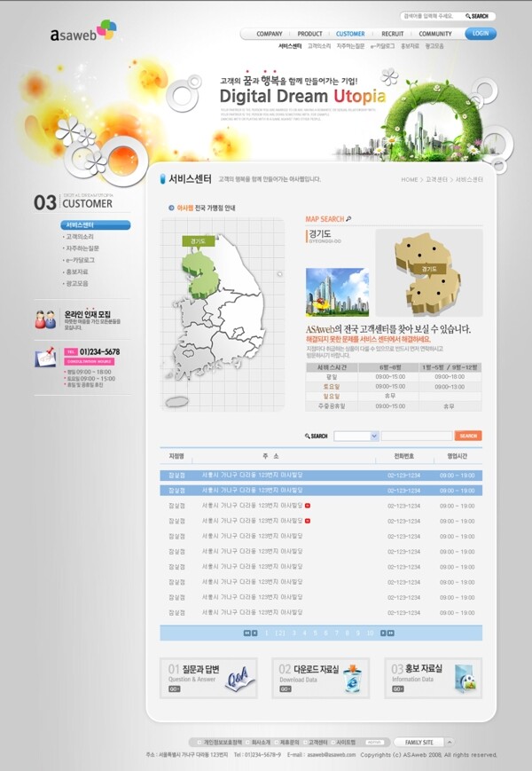Click the blue LOGIN button

[481, 34]
